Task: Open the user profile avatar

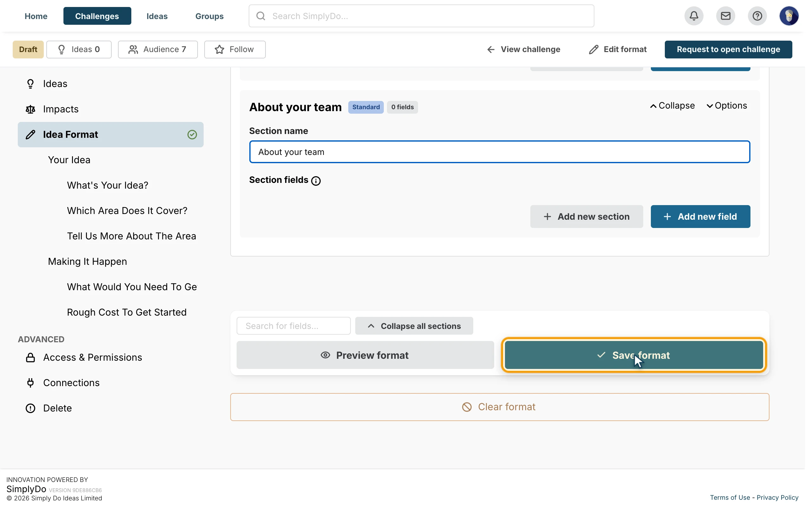Action: click(x=789, y=16)
